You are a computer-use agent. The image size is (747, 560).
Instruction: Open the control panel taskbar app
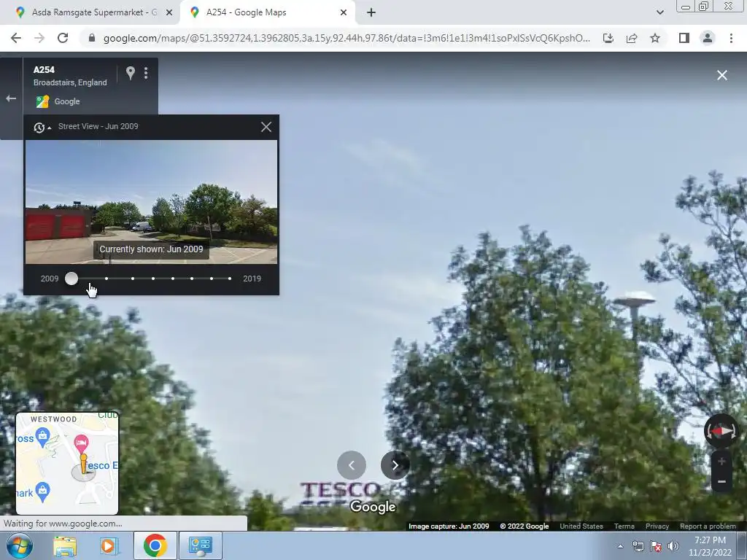point(200,545)
